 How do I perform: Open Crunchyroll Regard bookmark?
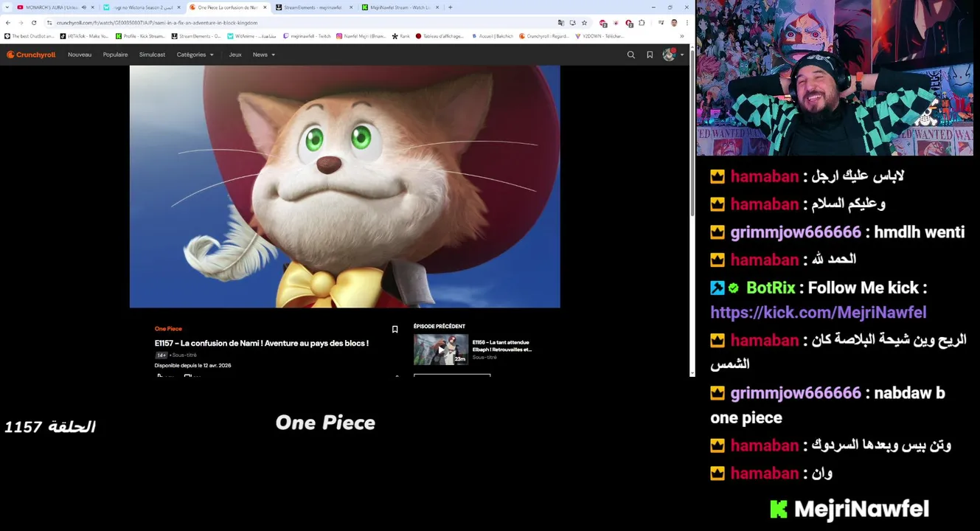(544, 36)
